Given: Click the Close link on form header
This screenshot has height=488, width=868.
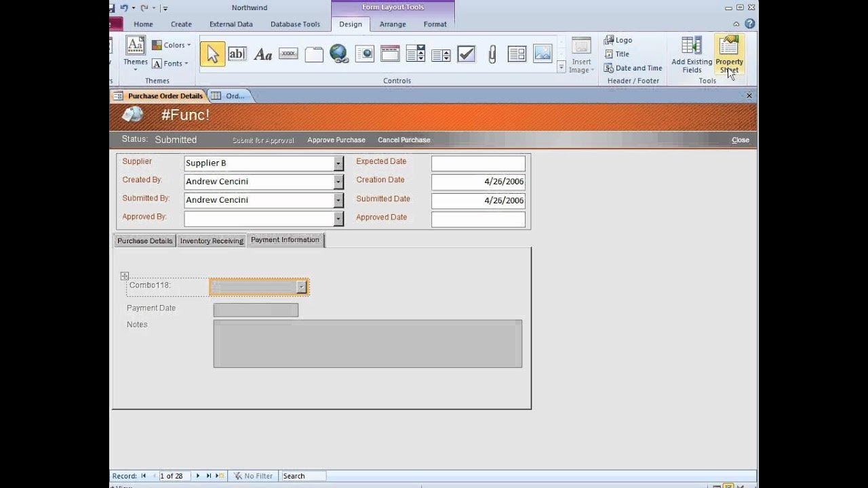Looking at the screenshot, I should point(741,140).
